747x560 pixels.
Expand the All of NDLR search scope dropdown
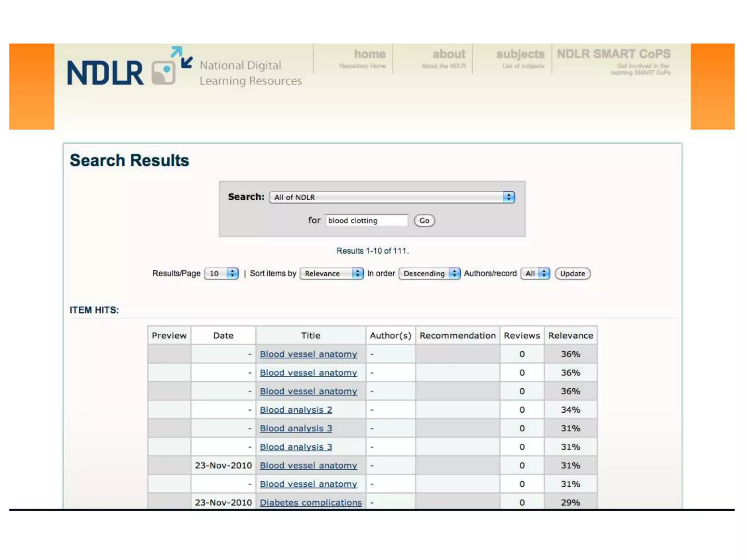pos(392,197)
